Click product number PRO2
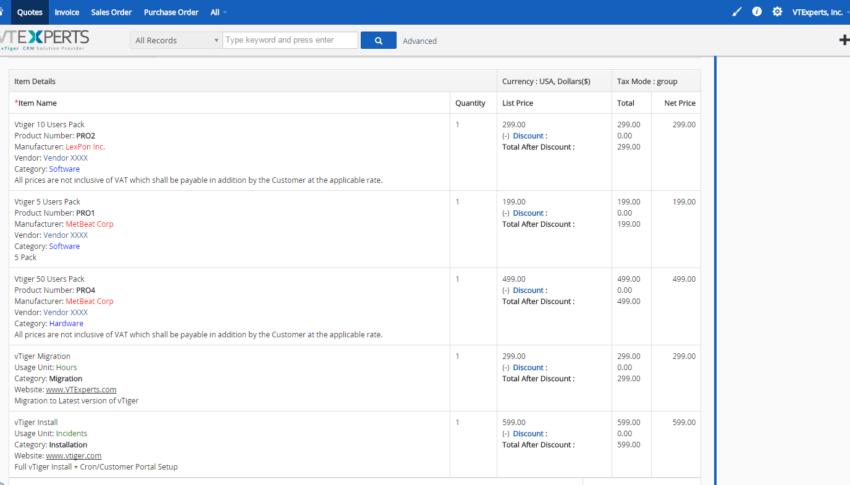Image resolution: width=850 pixels, height=485 pixels. click(86, 136)
